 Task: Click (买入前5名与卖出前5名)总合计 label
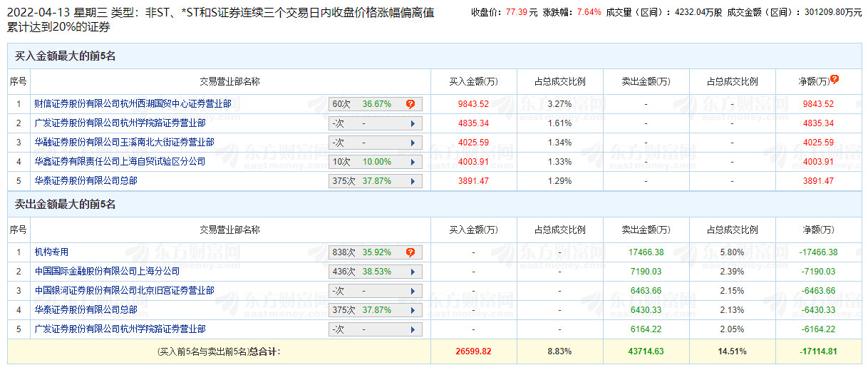[219, 351]
